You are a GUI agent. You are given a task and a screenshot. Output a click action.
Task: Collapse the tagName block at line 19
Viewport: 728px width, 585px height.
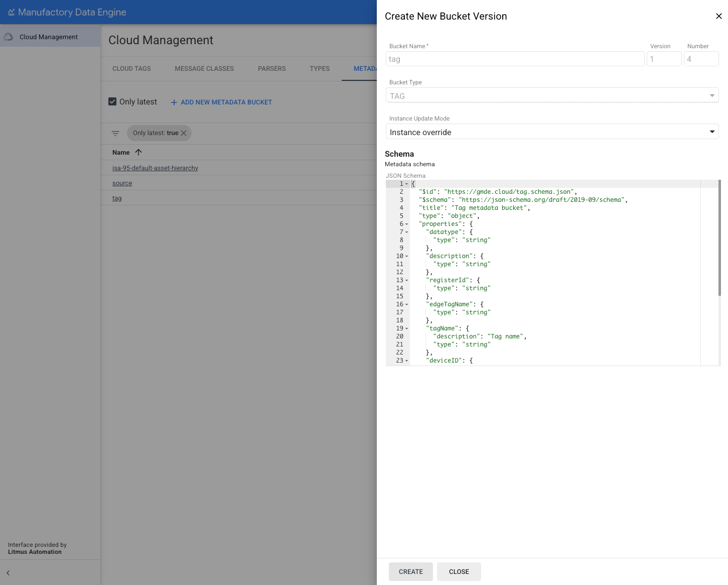click(x=406, y=329)
